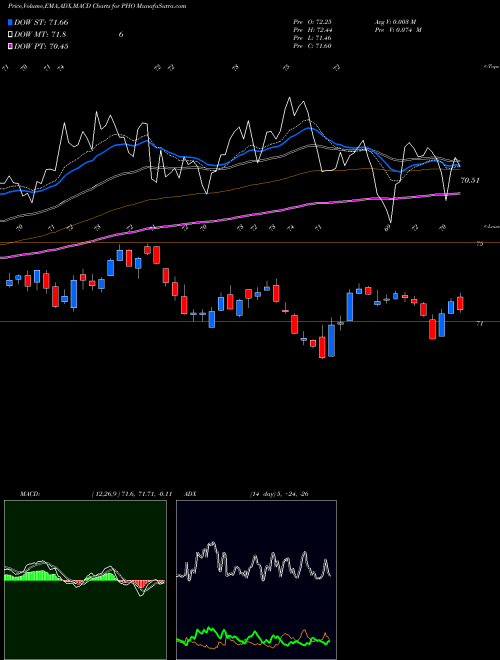Click the 75 price level label
The image size is (500, 660).
(x=479, y=244)
